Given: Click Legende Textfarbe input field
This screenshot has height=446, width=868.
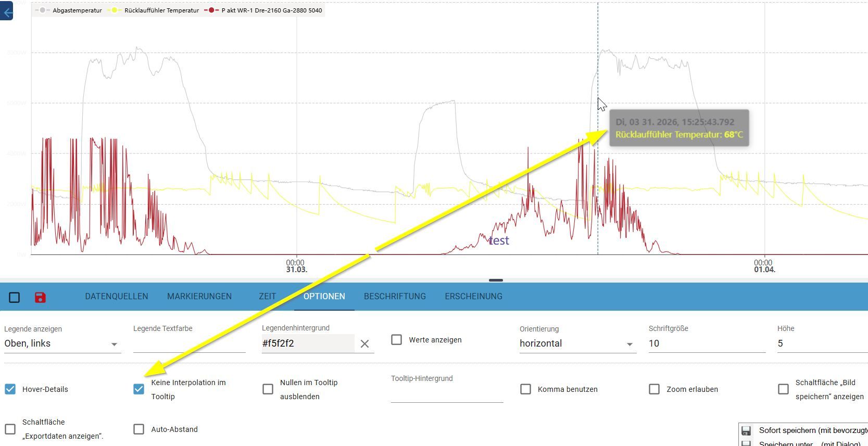Looking at the screenshot, I should coord(189,343).
